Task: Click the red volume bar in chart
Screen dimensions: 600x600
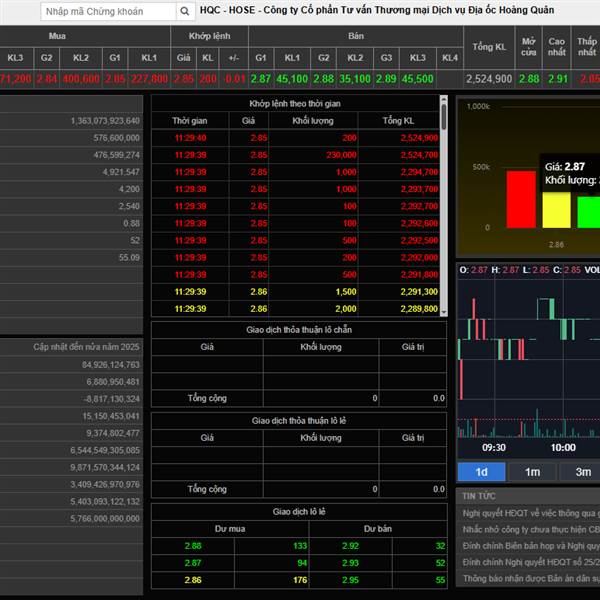Action: pyautogui.click(x=521, y=198)
